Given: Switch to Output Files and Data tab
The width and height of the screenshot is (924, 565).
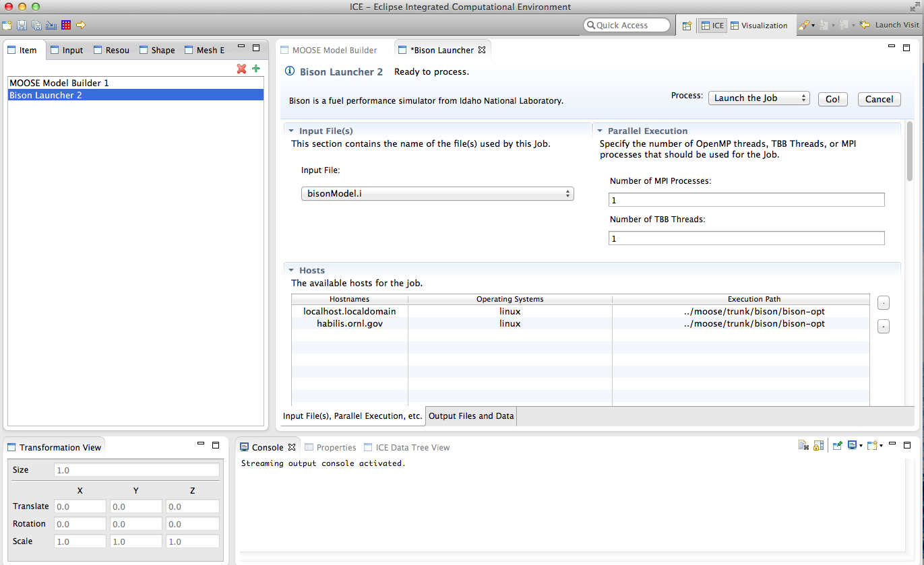Looking at the screenshot, I should 471,416.
